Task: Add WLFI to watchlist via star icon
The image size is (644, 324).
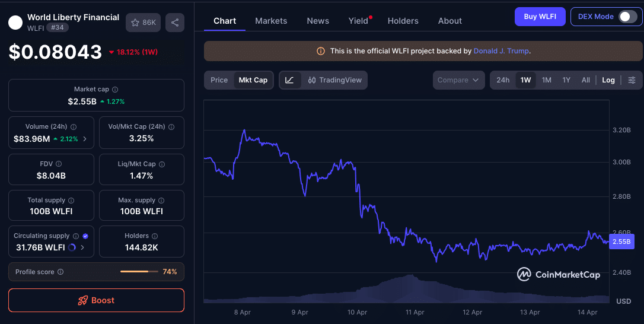Action: pos(143,23)
